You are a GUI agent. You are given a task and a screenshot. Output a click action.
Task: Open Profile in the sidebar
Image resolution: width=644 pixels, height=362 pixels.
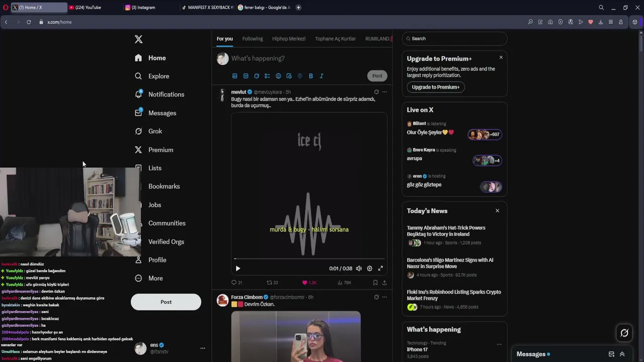(x=151, y=260)
